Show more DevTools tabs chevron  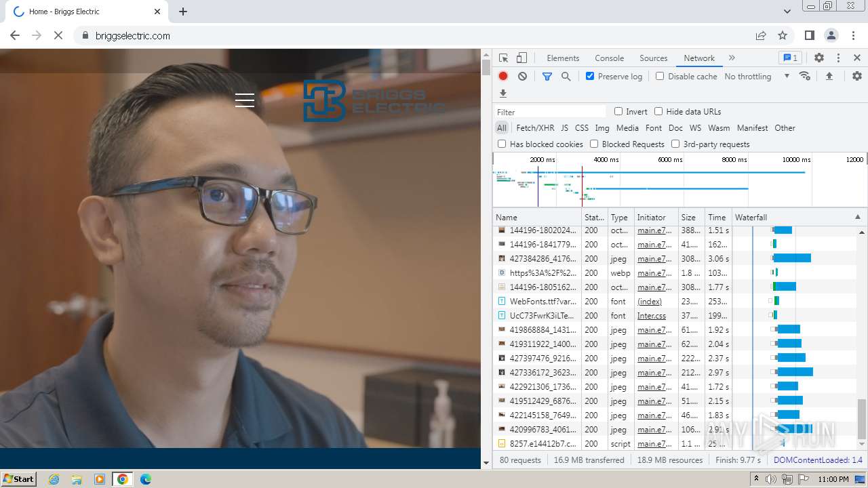coord(732,58)
